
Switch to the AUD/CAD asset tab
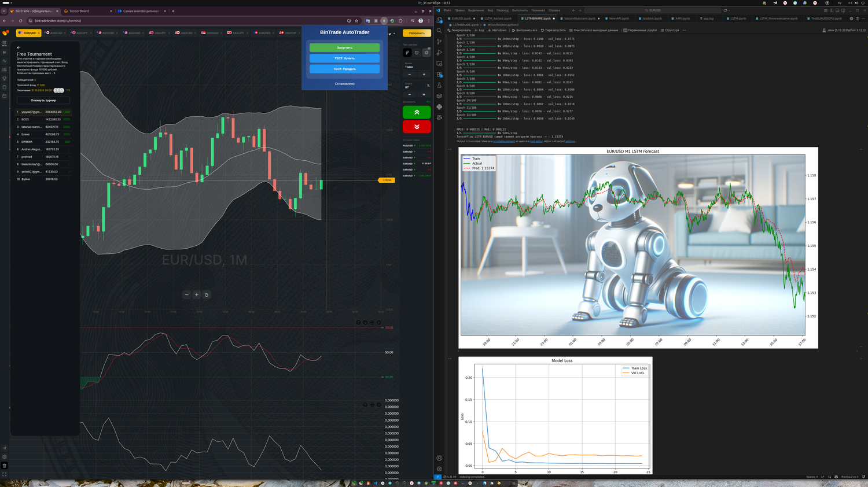[x=54, y=33]
